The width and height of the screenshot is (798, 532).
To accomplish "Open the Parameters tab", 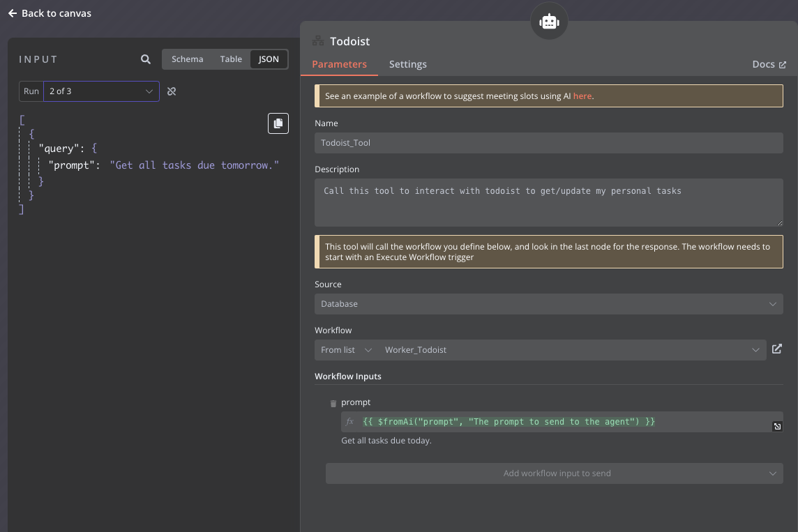I will (340, 64).
